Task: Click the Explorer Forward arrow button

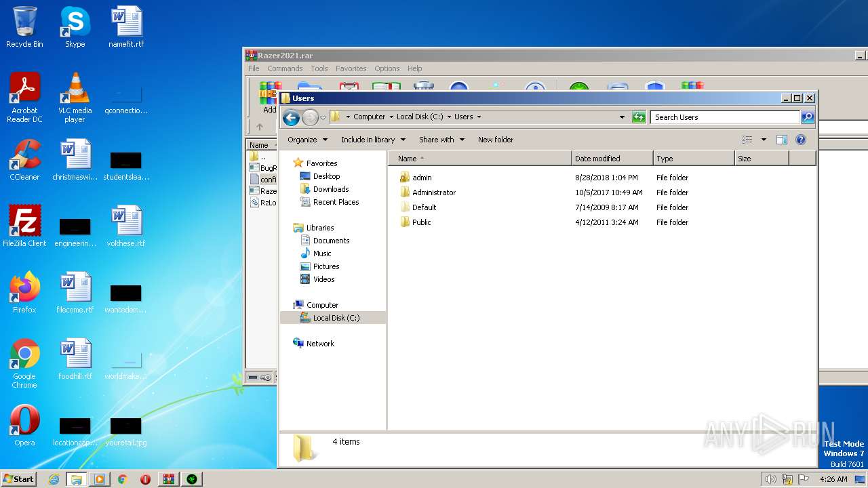Action: pos(310,118)
